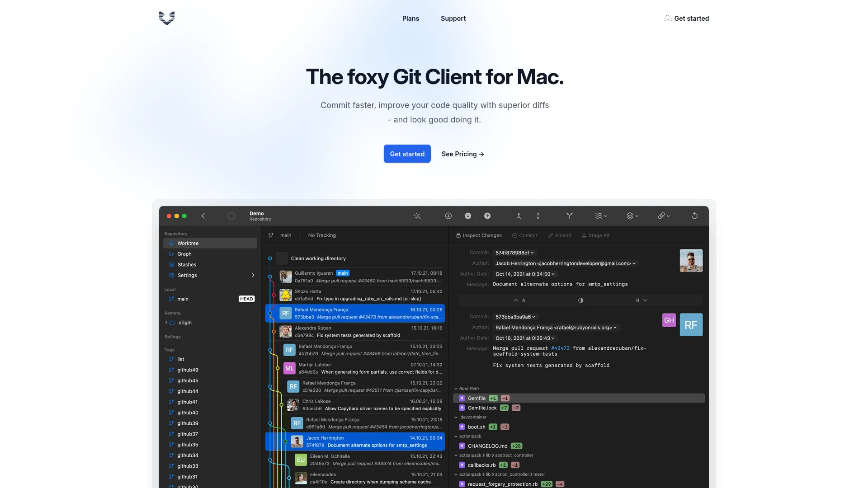Viewport: 868px width, 488px height.
Task: Collapse the Root Path file group
Action: pyautogui.click(x=456, y=389)
